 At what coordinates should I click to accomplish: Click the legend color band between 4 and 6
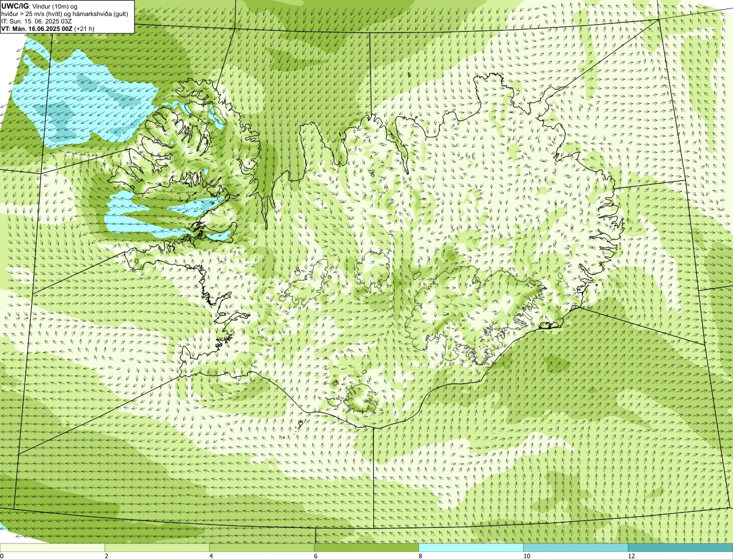(262, 547)
